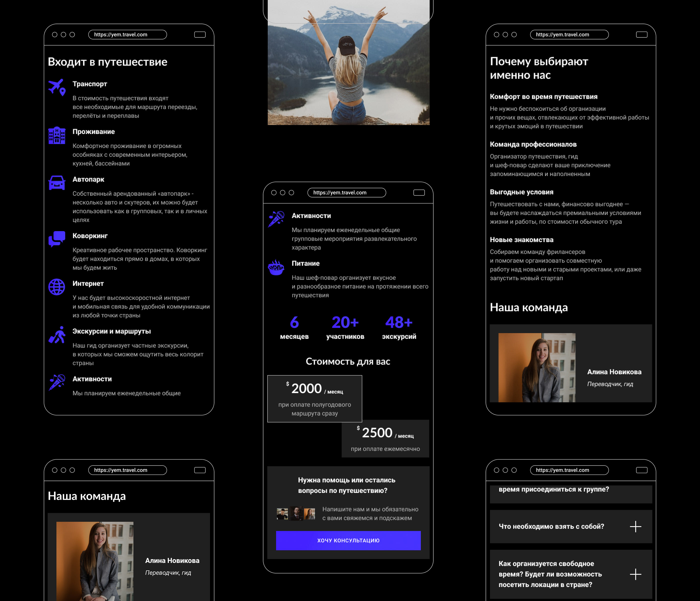Click the globe Интернет icon

[57, 287]
